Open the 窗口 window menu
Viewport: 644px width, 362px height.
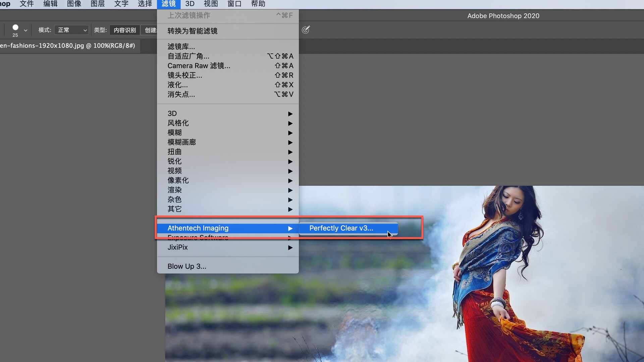coord(234,4)
